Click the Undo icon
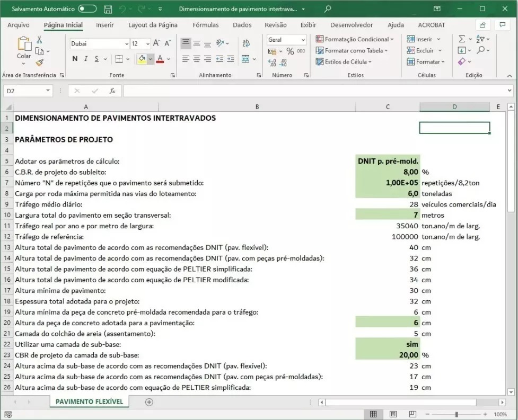This screenshot has height=420, width=518. (124, 8)
